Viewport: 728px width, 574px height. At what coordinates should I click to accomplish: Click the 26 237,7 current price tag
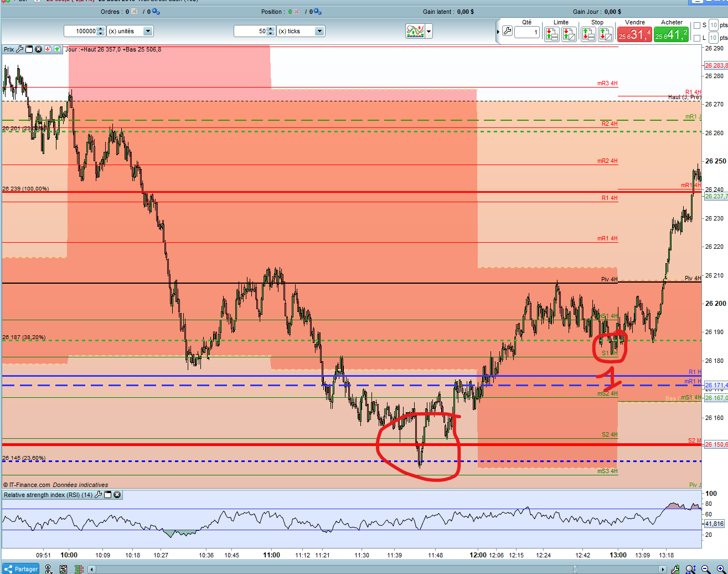716,196
